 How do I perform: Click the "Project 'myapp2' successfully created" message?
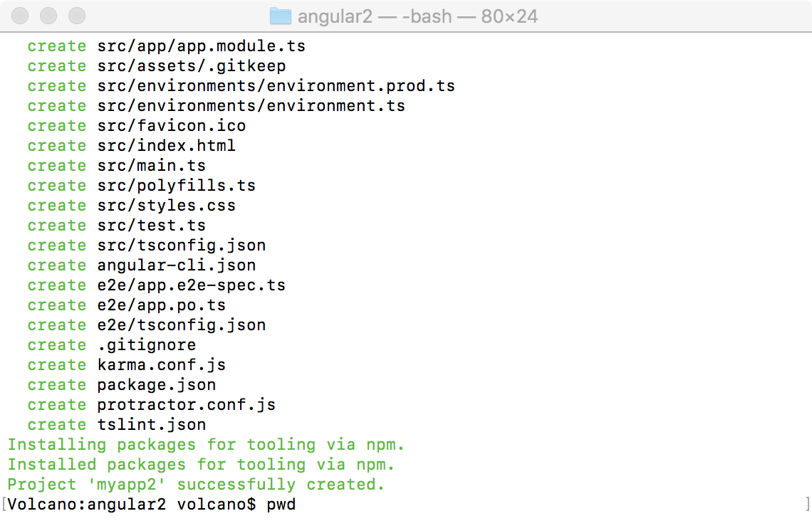196,485
